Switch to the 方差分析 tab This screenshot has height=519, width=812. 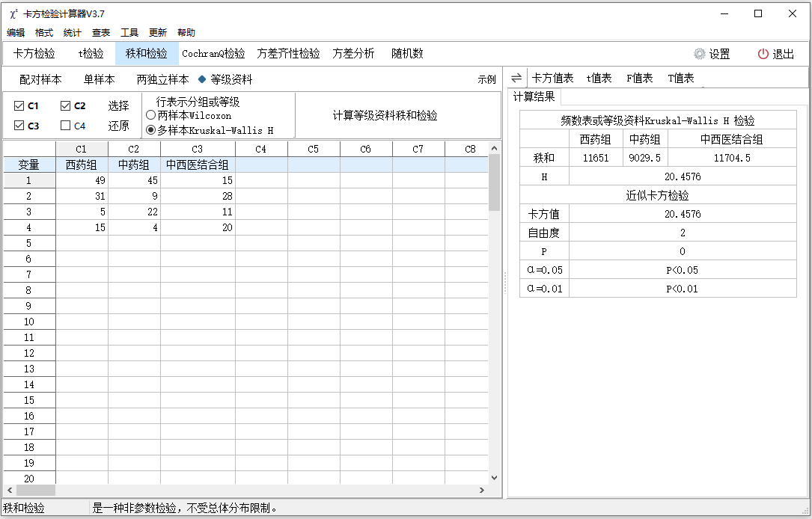pyautogui.click(x=353, y=53)
